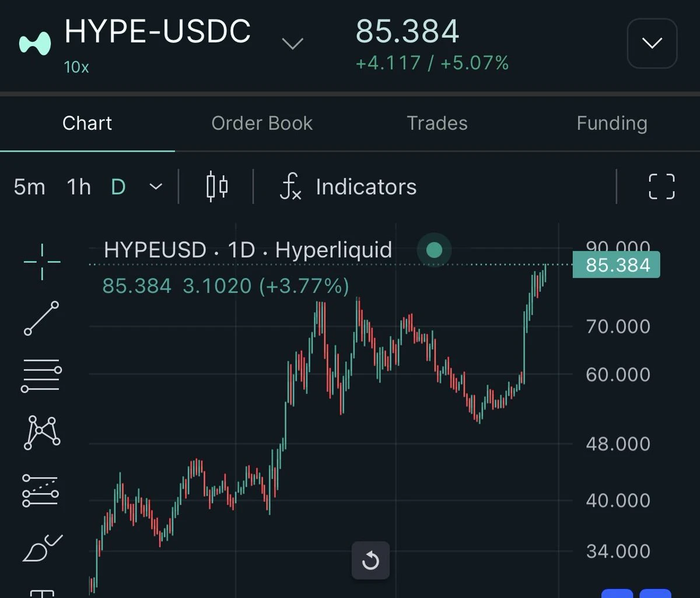Click the 40.000 price scale label
The width and height of the screenshot is (700, 598).
(618, 500)
